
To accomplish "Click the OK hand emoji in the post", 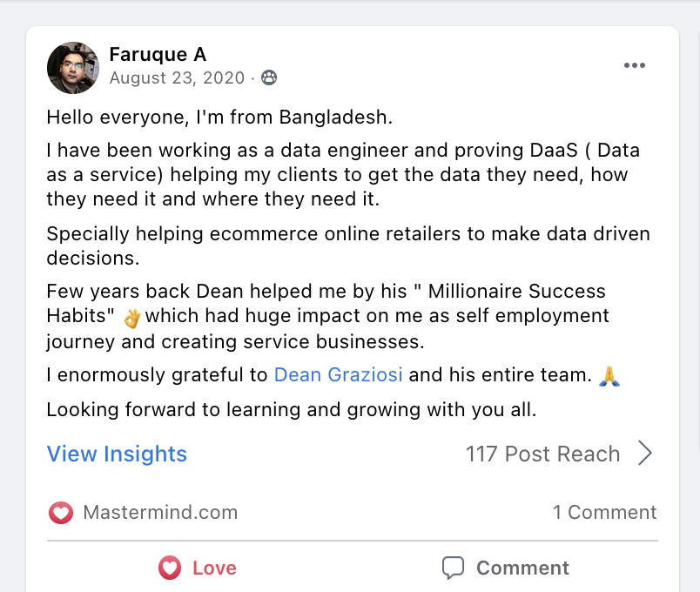I will (x=132, y=319).
